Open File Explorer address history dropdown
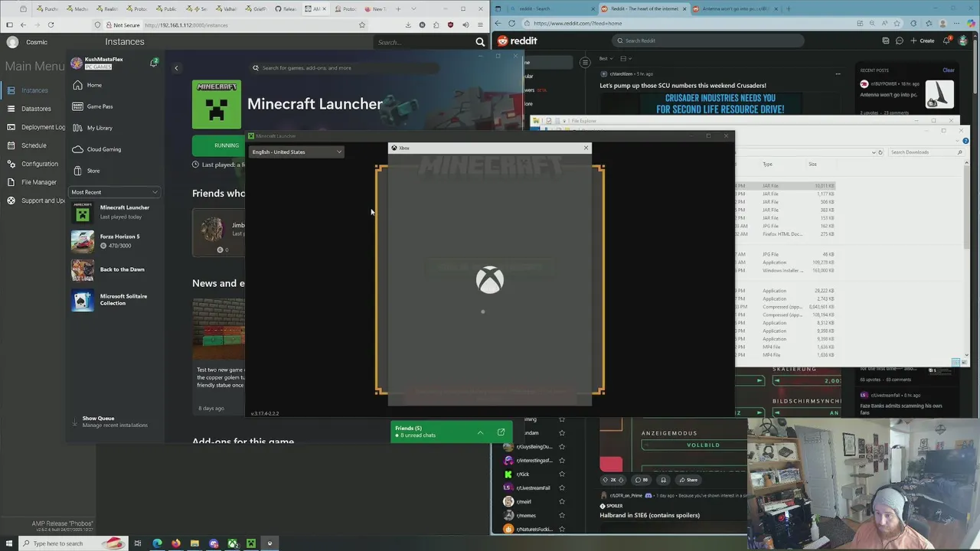 point(874,152)
